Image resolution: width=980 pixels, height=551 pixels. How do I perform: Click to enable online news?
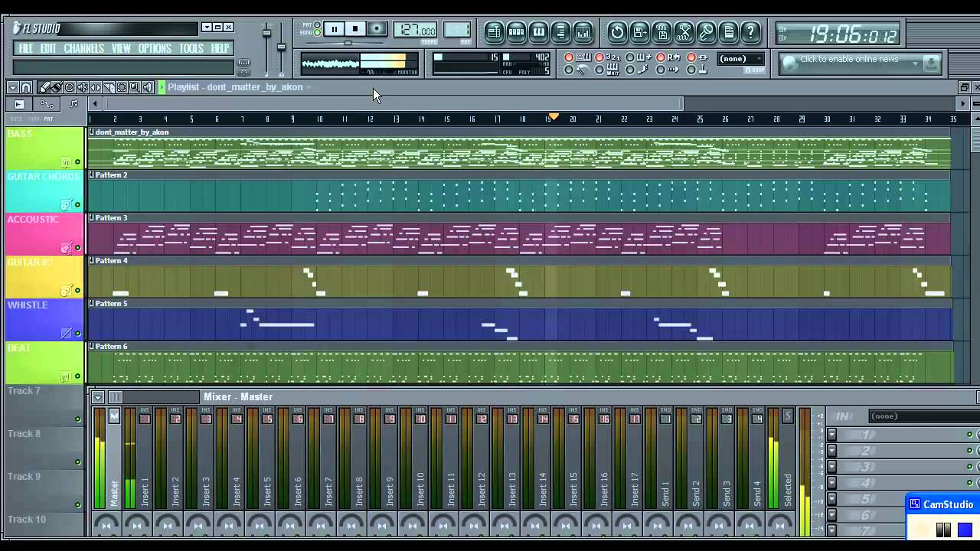[849, 60]
